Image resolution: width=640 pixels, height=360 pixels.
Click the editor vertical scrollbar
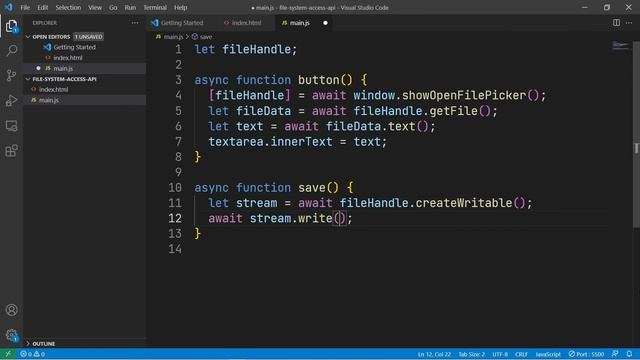coord(636,135)
